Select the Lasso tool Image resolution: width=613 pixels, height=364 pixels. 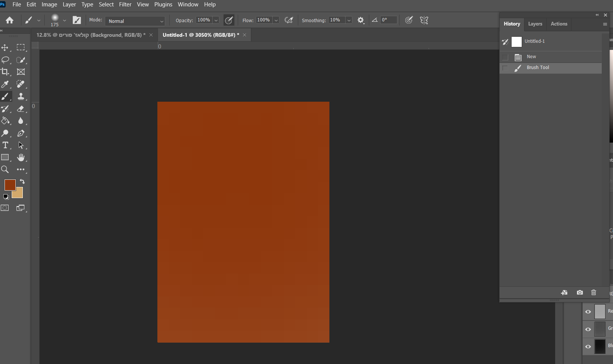click(5, 60)
